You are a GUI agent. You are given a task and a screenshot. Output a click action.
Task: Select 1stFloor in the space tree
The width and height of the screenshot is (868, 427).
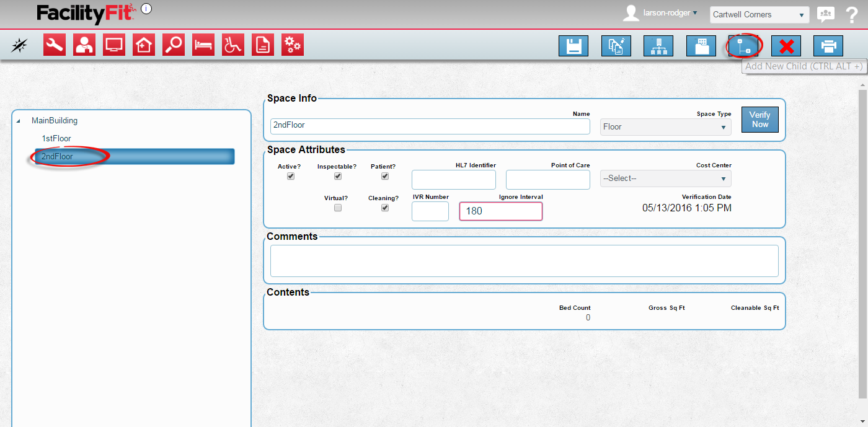[56, 138]
